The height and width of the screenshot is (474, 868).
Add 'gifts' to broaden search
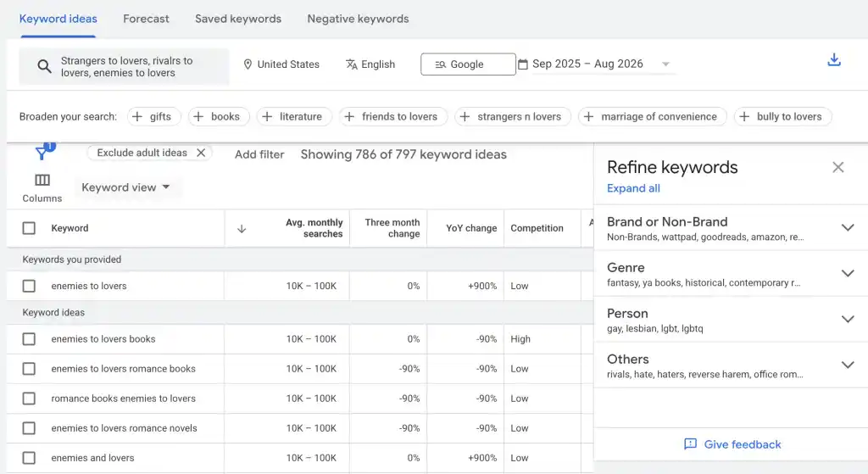tap(154, 117)
